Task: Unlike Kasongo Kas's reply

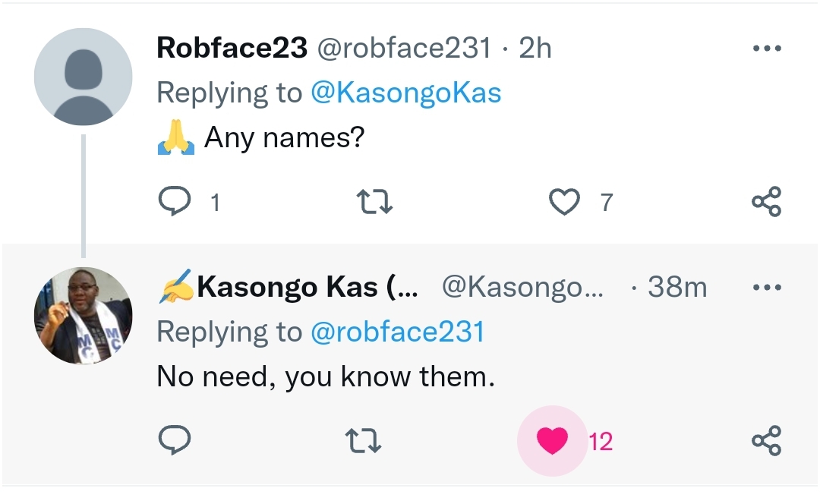Action: pyautogui.click(x=552, y=440)
